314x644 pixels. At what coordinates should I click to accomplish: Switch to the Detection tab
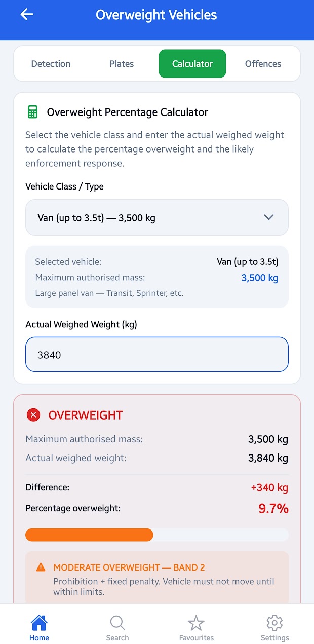(51, 64)
